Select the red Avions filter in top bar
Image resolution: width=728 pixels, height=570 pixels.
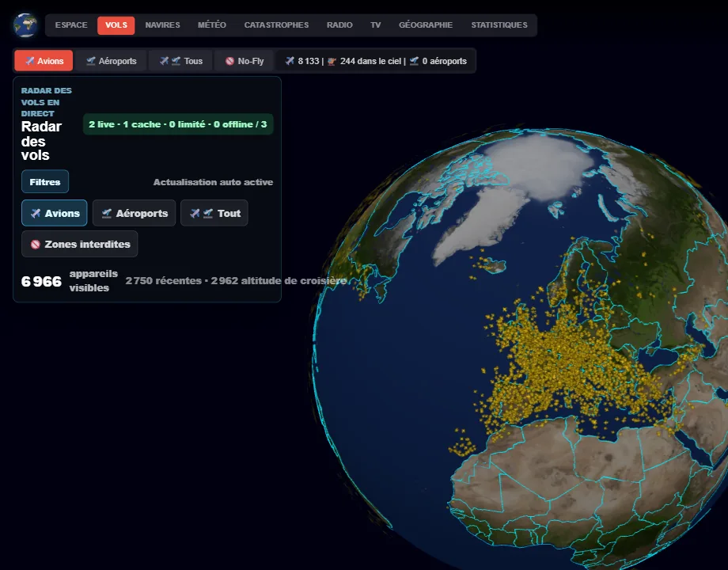click(x=44, y=61)
